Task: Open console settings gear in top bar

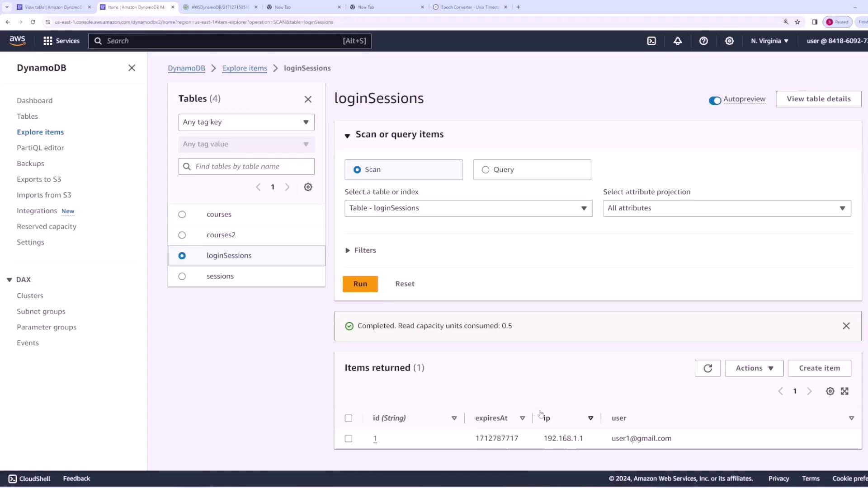Action: point(729,41)
